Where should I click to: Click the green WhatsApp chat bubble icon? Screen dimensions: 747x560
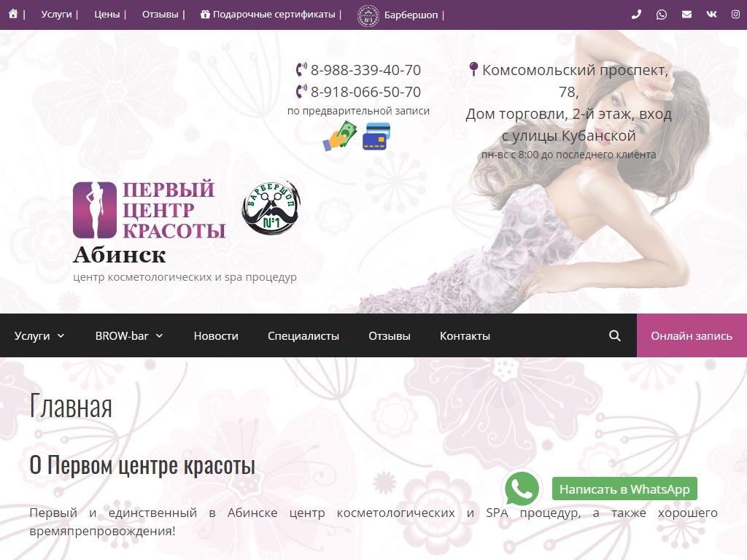pyautogui.click(x=522, y=489)
